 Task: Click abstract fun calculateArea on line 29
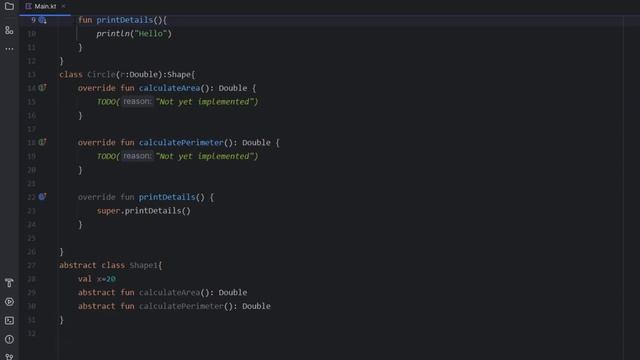click(162, 293)
